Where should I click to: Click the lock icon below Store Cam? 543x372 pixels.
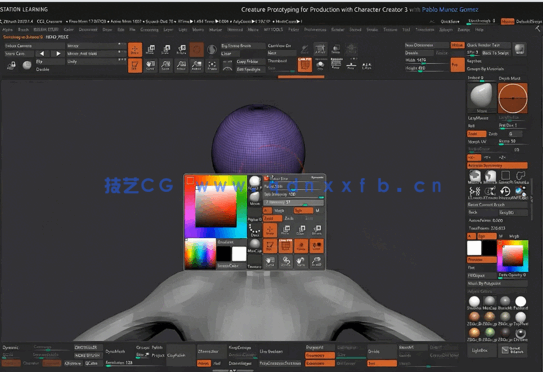11,65
